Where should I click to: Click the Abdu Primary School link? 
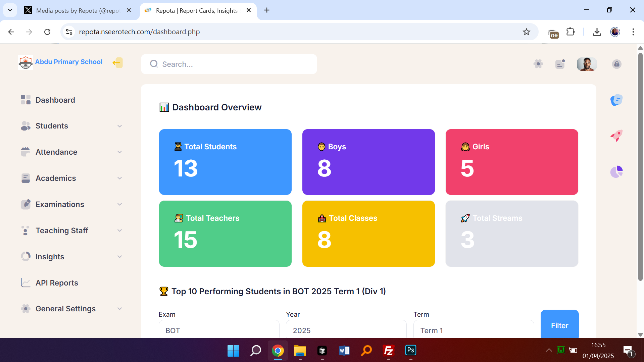pyautogui.click(x=68, y=62)
